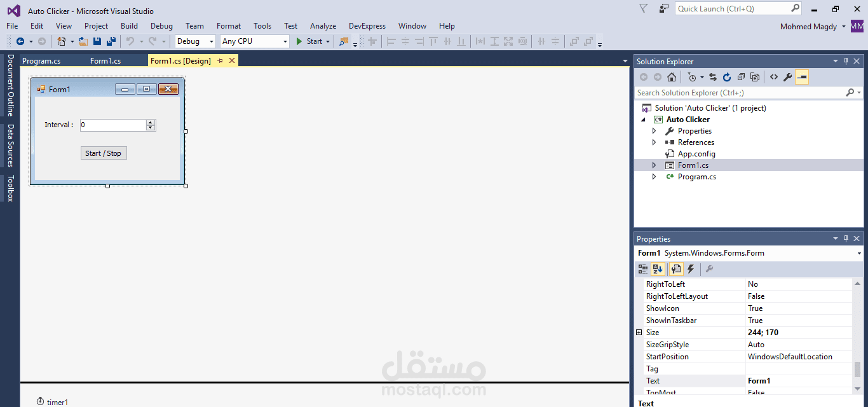868x407 pixels.
Task: Click the New Project toolbar icon
Action: [x=62, y=41]
